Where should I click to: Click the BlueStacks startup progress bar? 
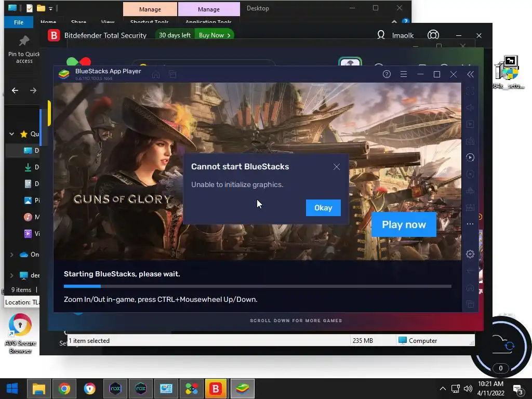(258, 286)
